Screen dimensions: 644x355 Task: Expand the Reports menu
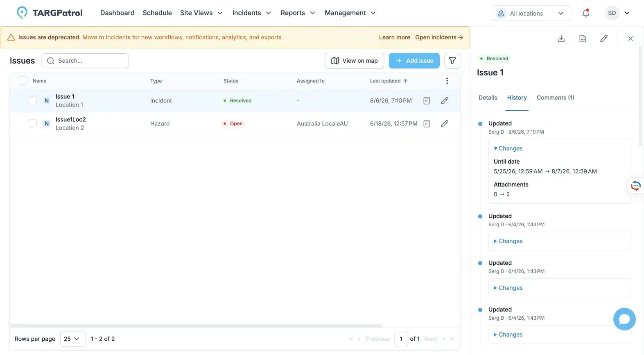click(x=298, y=13)
